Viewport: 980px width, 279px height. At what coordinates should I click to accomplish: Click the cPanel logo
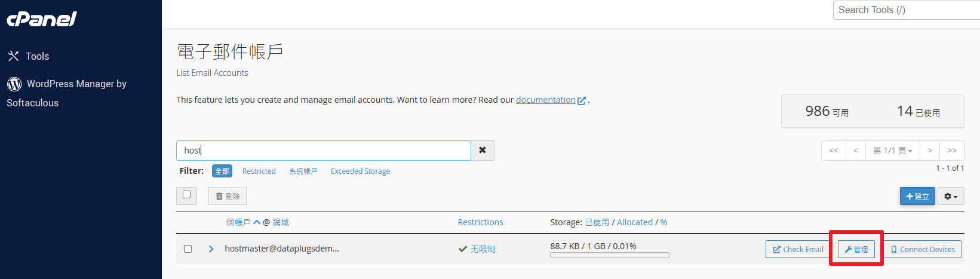point(42,19)
